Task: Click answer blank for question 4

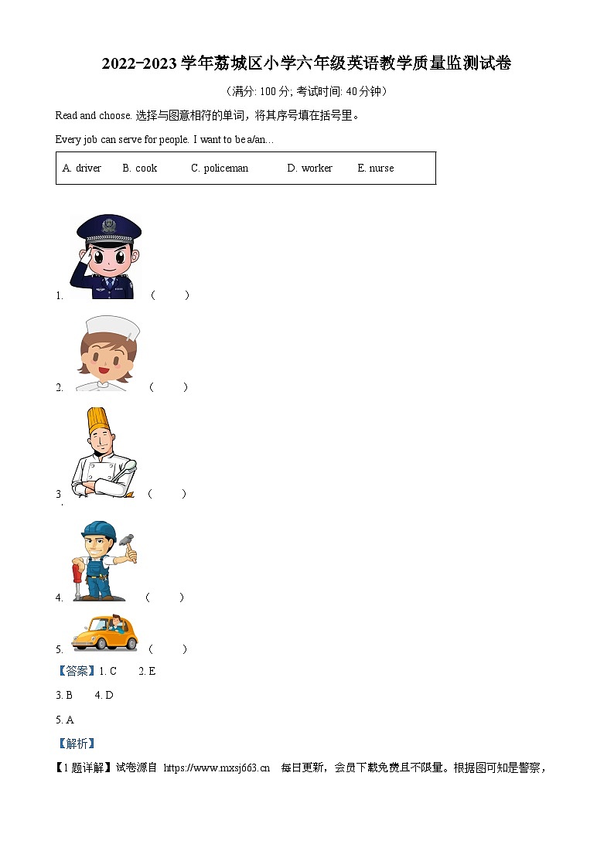Action: pyautogui.click(x=165, y=597)
